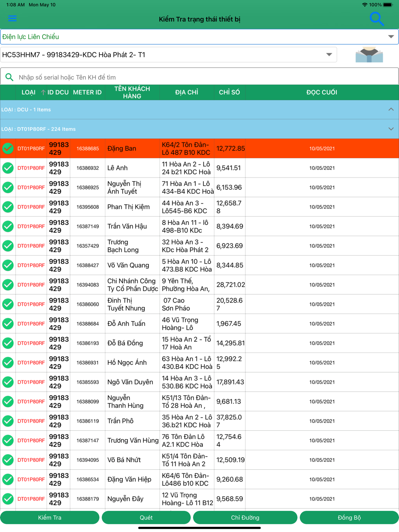This screenshot has height=532, width=399.
Task: Tap the ĐỌC CUỐI column header
Action: point(322,92)
